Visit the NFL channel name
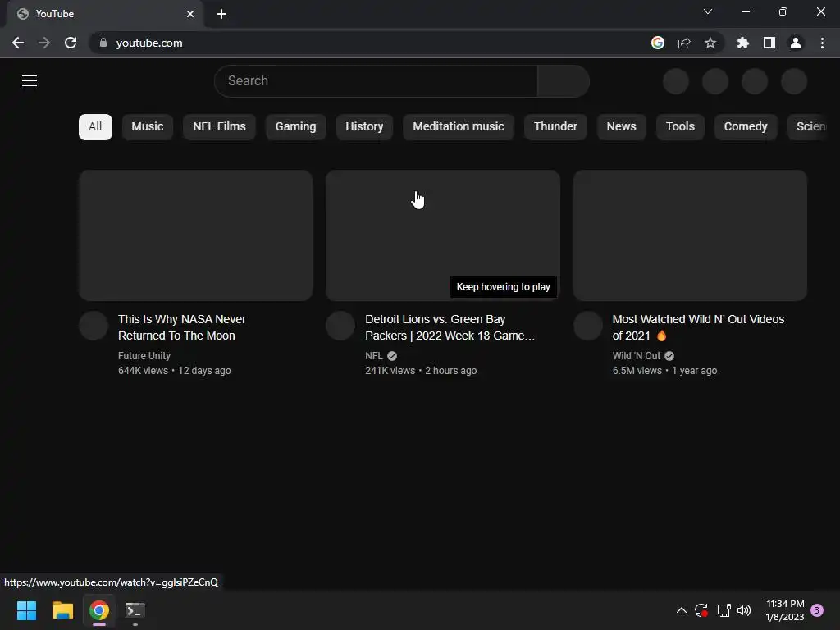The height and width of the screenshot is (630, 840). (374, 356)
